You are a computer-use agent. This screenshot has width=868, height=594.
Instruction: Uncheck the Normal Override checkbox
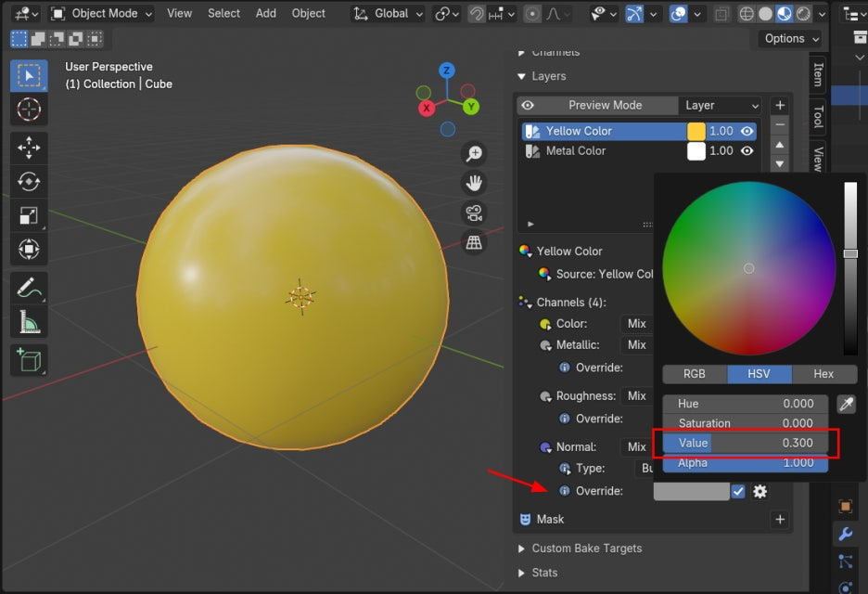pyautogui.click(x=738, y=492)
